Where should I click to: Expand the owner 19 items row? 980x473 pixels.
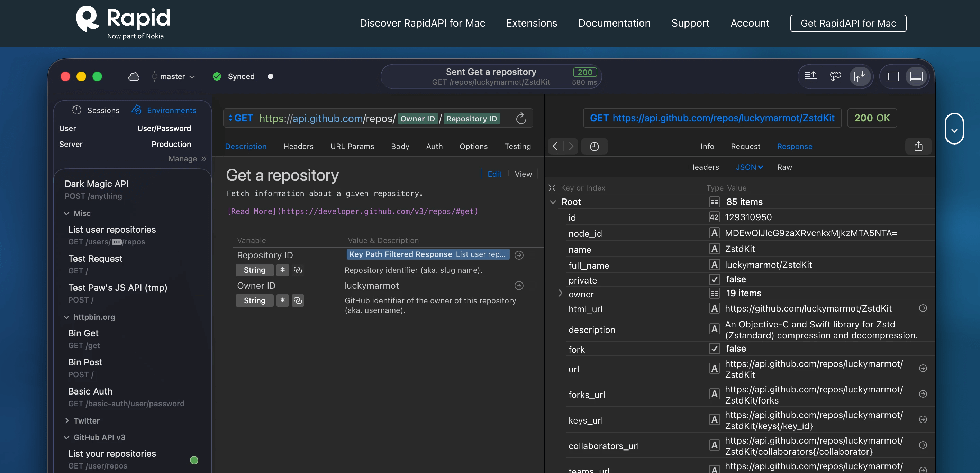pos(560,293)
